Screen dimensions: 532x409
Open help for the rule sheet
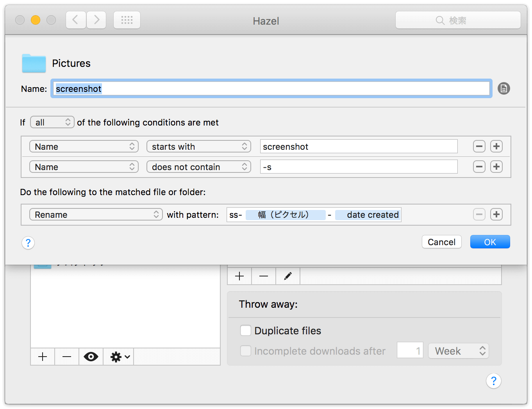pyautogui.click(x=28, y=243)
